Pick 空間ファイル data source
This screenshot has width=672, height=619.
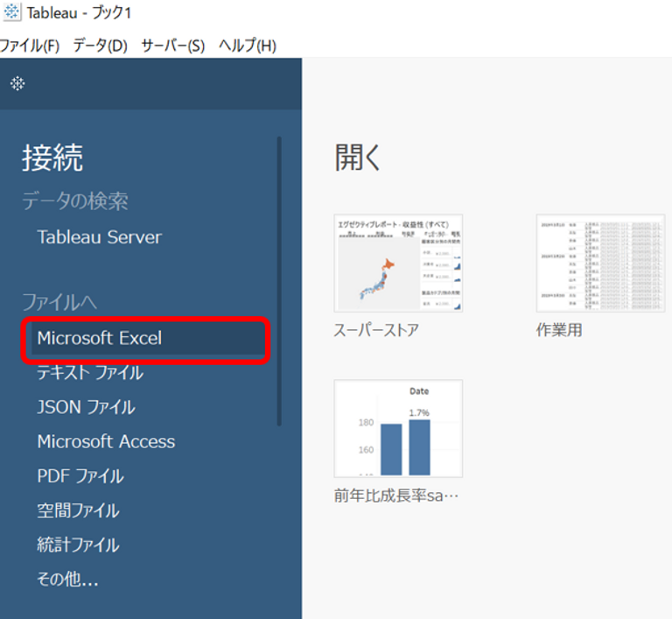pos(78,510)
